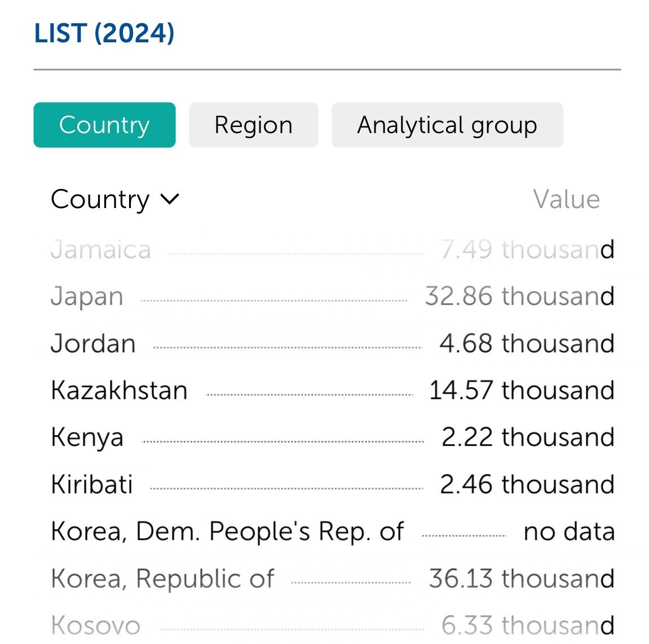The width and height of the screenshot is (649, 644).
Task: Select the Jamaica row
Action: 100,249
